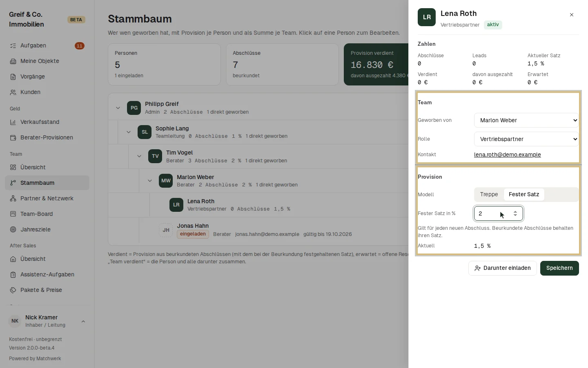This screenshot has width=588, height=368.
Task: Collapse the Tim Vogel tree node
Action: pos(139,156)
